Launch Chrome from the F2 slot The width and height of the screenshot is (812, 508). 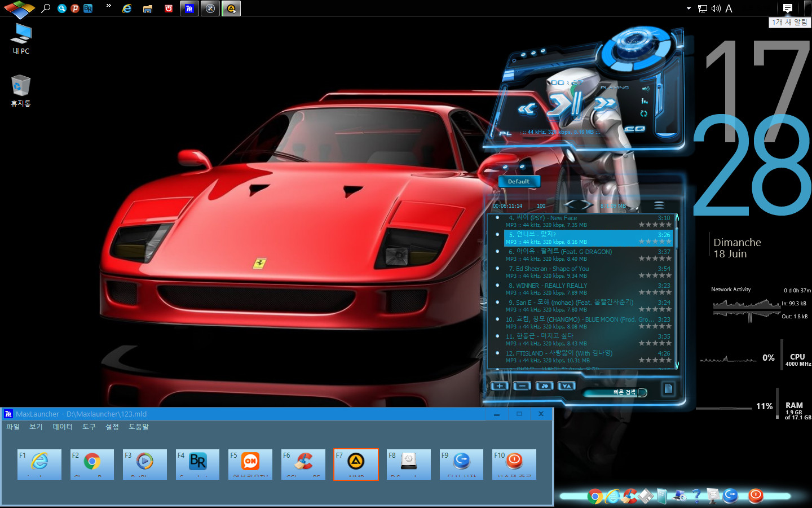pyautogui.click(x=92, y=464)
